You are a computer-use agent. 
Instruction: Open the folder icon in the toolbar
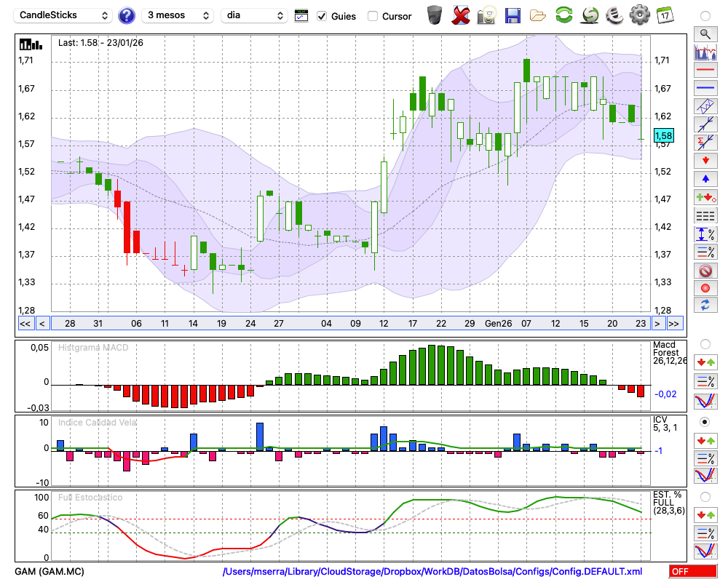click(x=538, y=15)
